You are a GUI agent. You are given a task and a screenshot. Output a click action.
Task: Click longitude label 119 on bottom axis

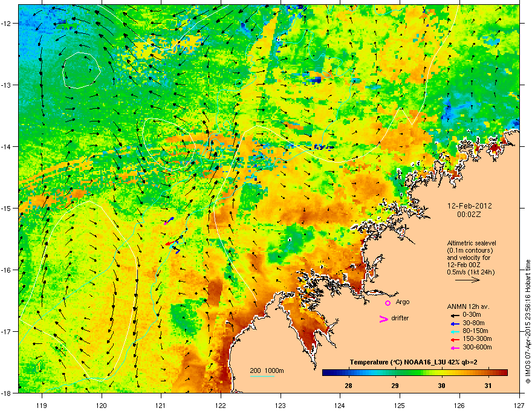42,405
